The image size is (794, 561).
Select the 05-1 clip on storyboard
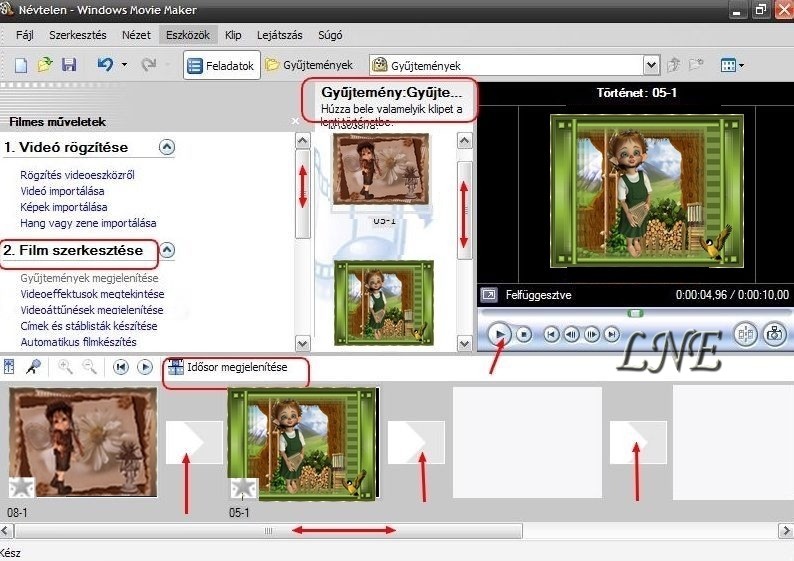coord(304,443)
